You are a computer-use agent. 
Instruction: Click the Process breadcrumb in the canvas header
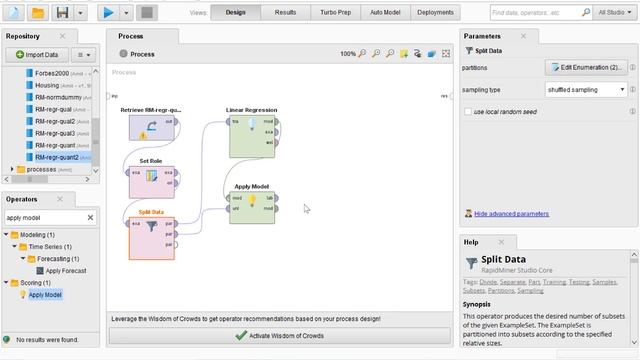pos(137,54)
